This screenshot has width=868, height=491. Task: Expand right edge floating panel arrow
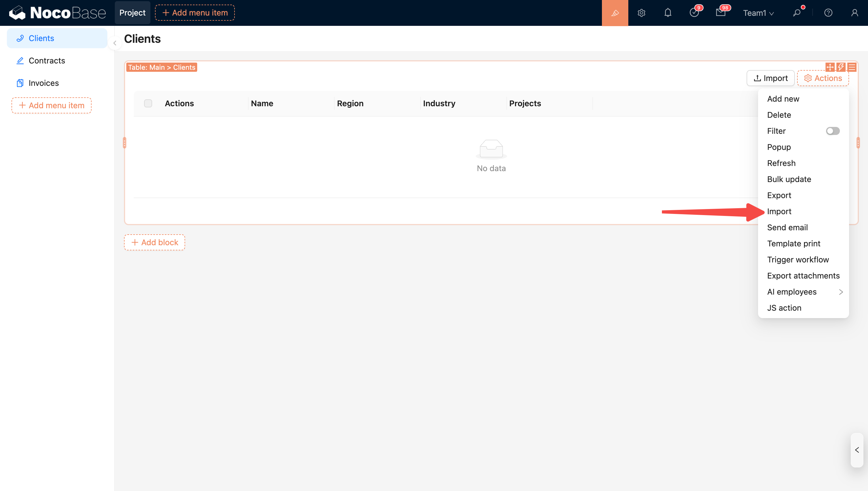(x=857, y=450)
